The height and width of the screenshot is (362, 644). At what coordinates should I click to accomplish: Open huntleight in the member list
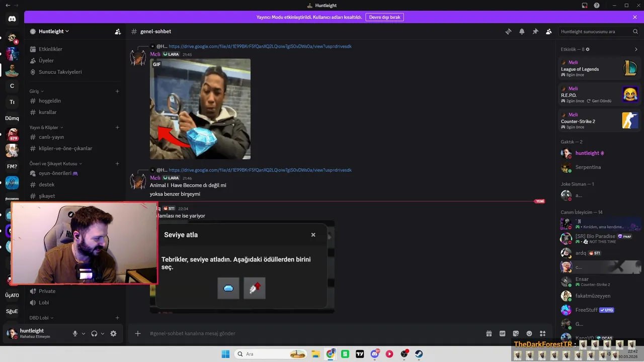pos(600,153)
